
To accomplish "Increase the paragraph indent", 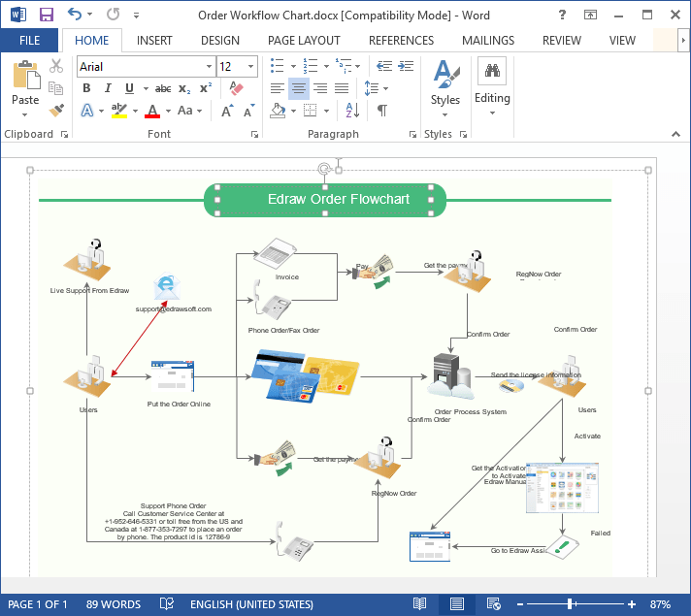I will [x=406, y=66].
